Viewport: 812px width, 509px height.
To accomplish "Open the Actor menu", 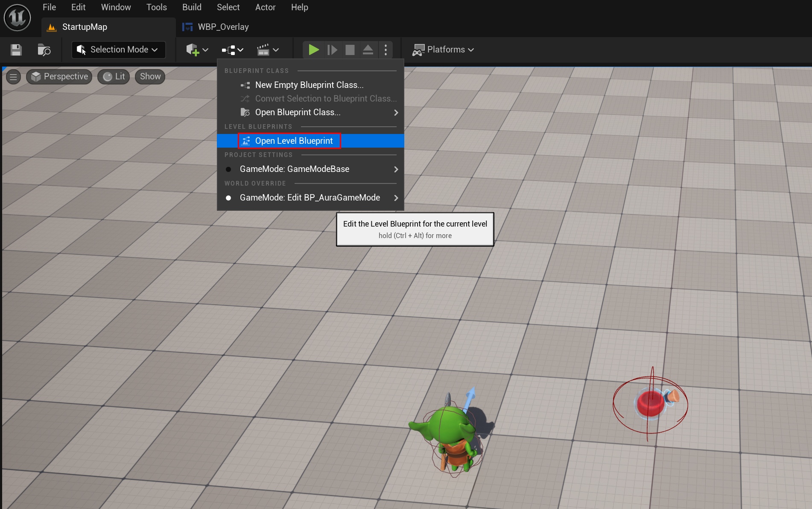I will click(265, 7).
